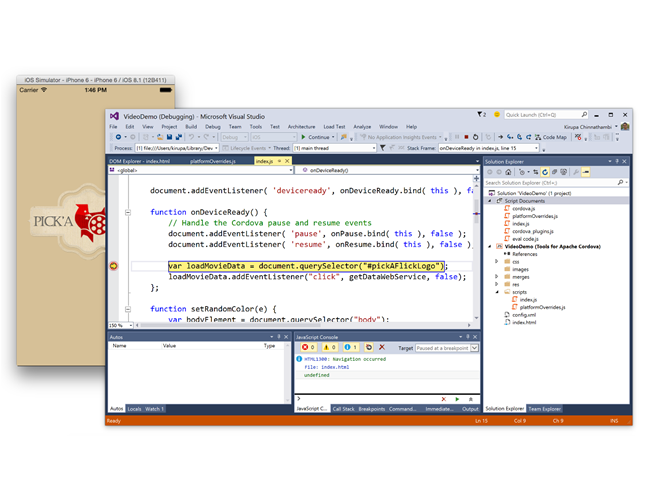Click the Undo arrow icon
Screen dimensions: 646x495
pyautogui.click(x=191, y=137)
